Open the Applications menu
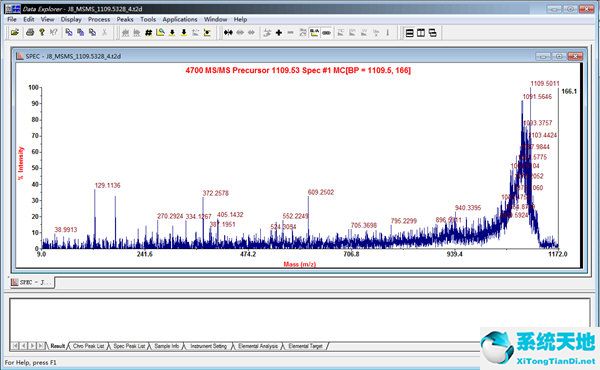 coord(180,19)
